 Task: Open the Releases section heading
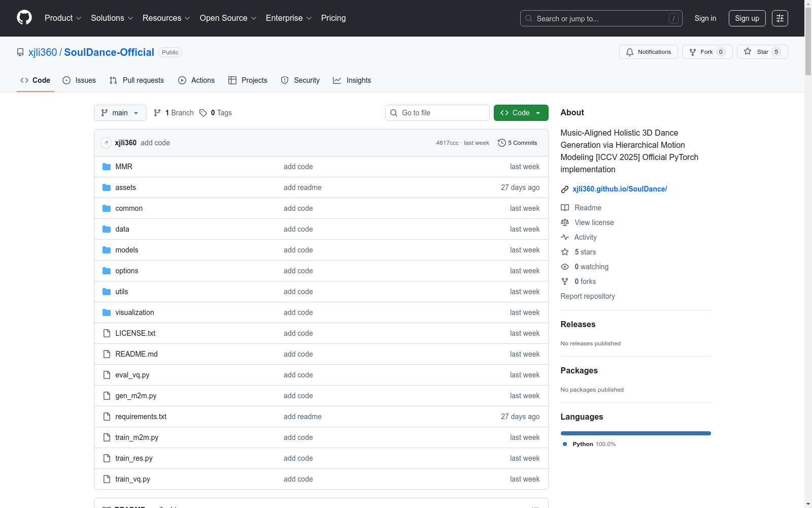(578, 325)
